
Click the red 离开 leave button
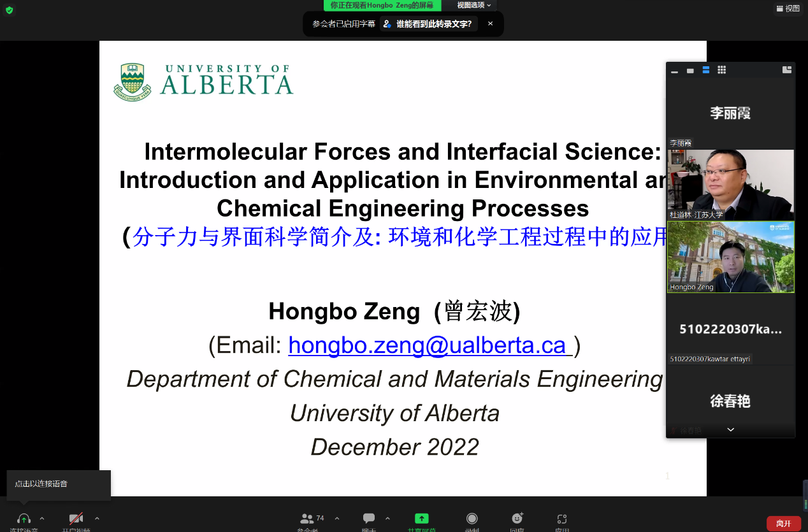783,524
